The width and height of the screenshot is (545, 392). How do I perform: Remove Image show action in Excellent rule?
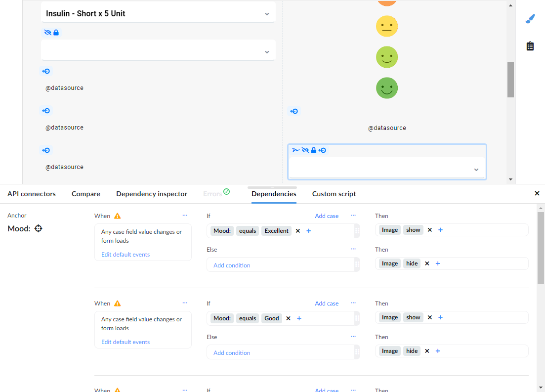(429, 230)
